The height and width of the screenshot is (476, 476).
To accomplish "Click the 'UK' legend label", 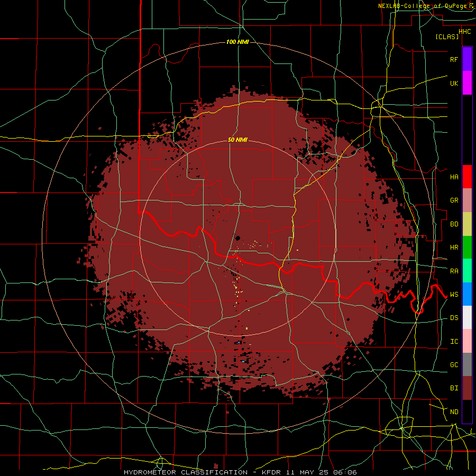I will tap(454, 83).
